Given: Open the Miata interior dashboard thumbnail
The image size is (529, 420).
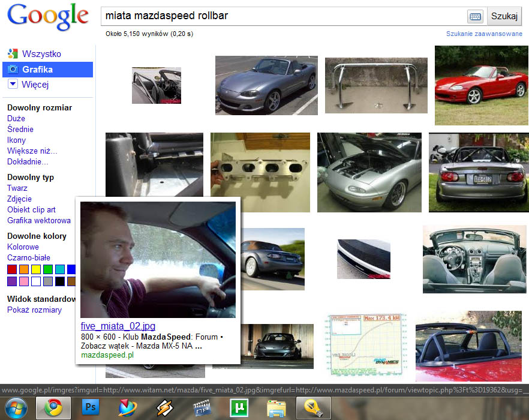Looking at the screenshot, I should (474, 259).
